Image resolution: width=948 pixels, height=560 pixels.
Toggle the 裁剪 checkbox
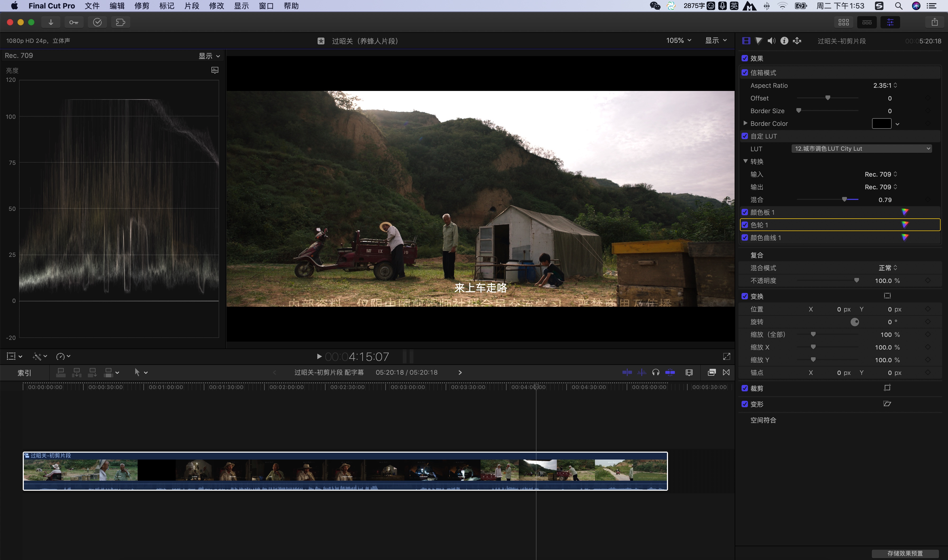pyautogui.click(x=744, y=388)
